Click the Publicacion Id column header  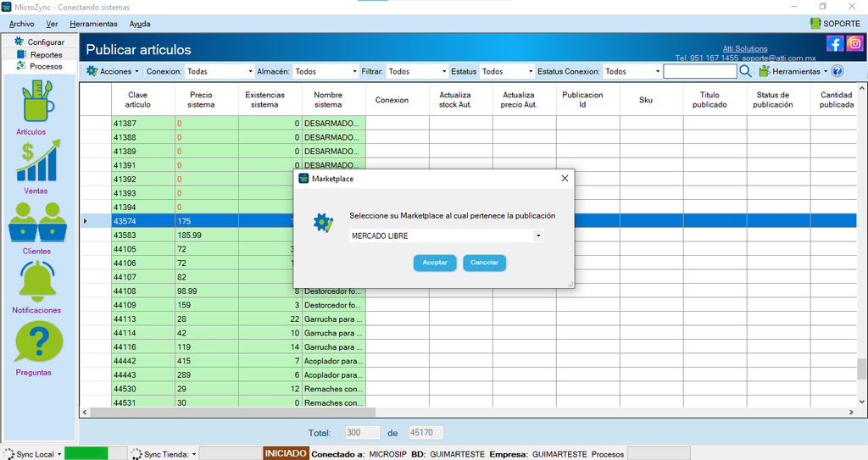[x=582, y=100]
